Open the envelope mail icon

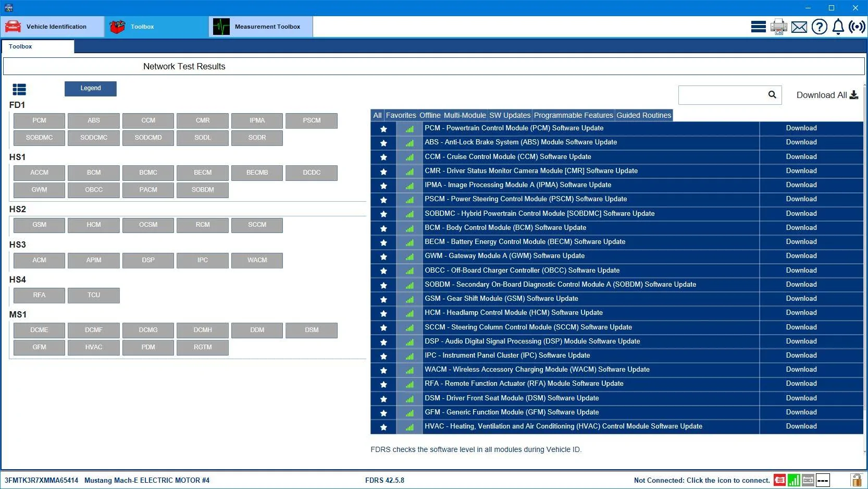tap(799, 27)
